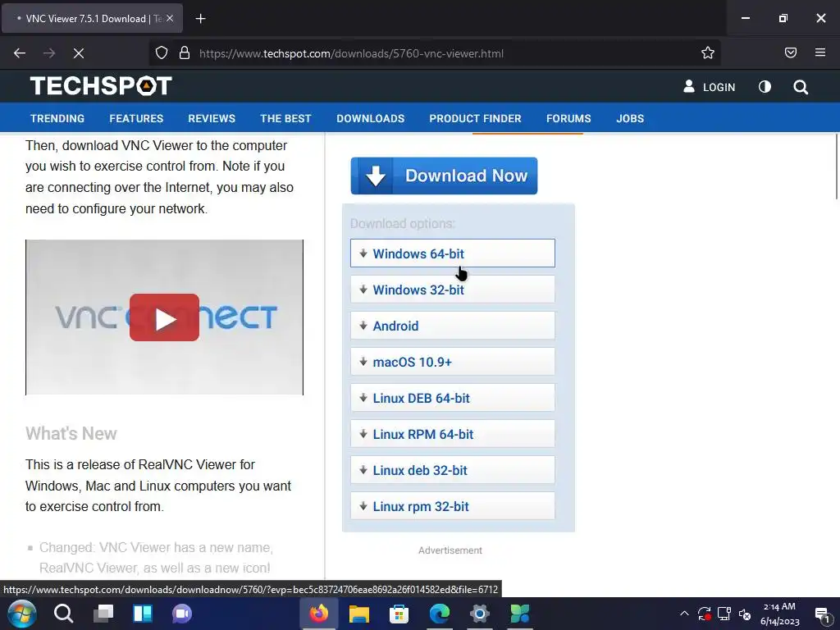
Task: Download the Windows 32-bit version
Action: point(453,290)
